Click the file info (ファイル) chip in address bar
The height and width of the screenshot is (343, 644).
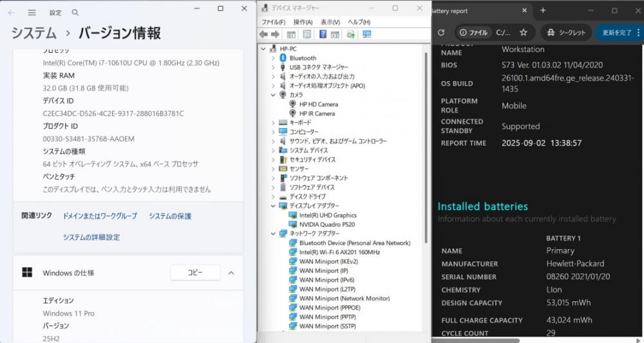click(x=473, y=32)
